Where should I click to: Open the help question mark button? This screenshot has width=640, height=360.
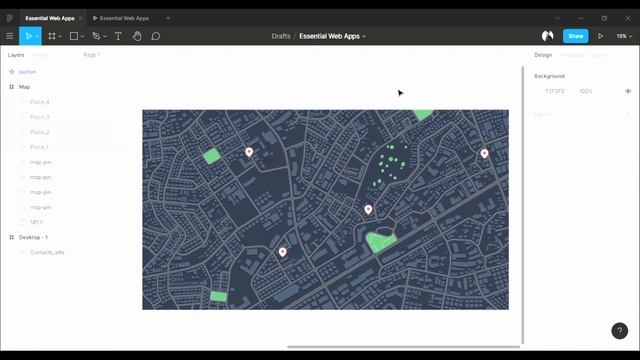click(620, 331)
